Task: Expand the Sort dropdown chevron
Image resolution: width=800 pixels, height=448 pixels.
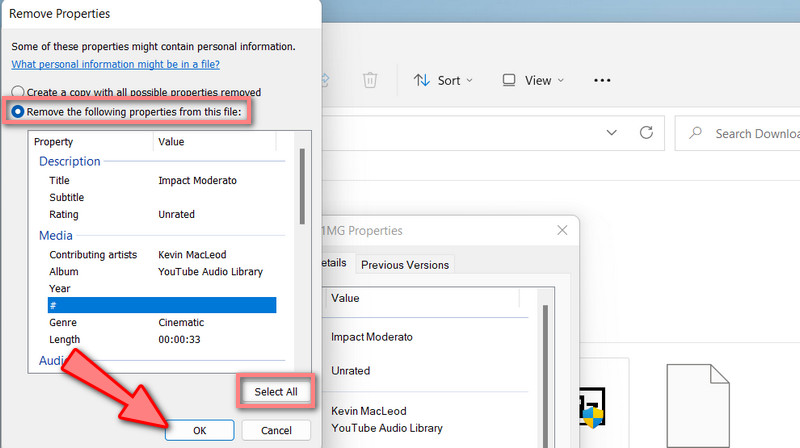Action: point(470,80)
